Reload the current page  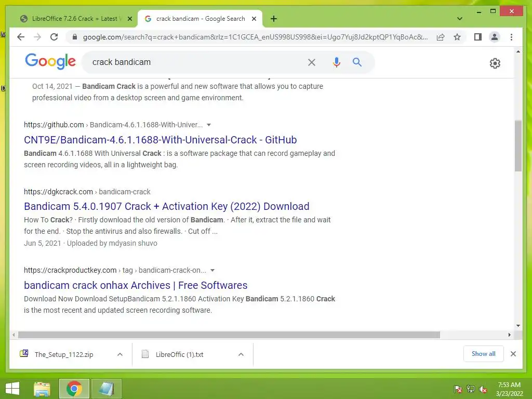[54, 37]
